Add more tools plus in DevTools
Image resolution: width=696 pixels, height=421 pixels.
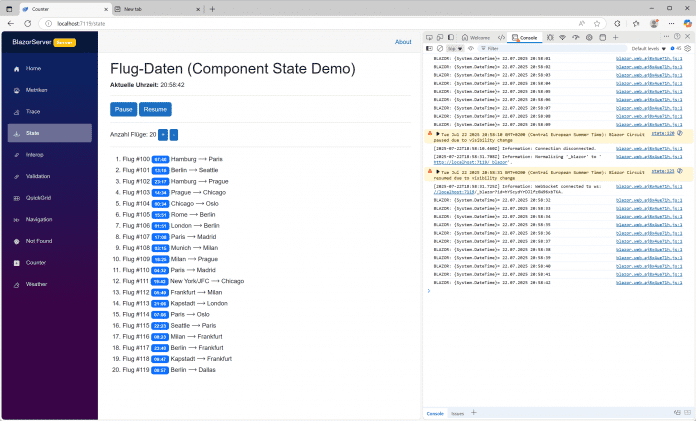coord(615,37)
